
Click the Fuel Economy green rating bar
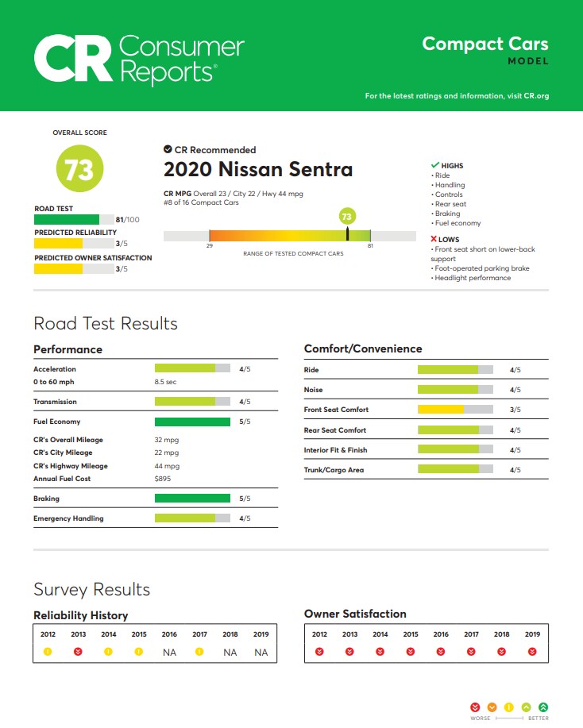tap(192, 422)
